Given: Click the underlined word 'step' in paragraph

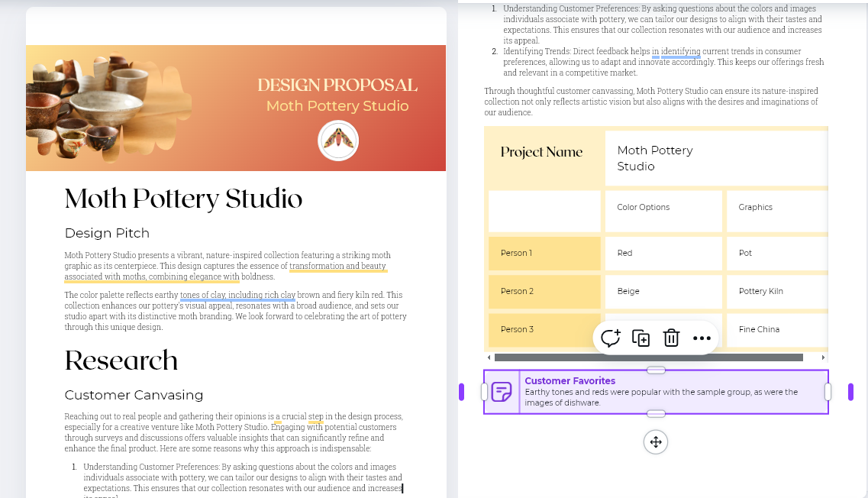Looking at the screenshot, I should [315, 416].
